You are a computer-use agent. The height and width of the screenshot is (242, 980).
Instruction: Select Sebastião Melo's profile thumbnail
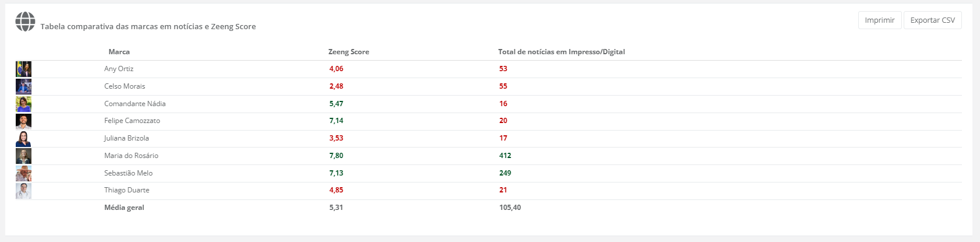23,174
